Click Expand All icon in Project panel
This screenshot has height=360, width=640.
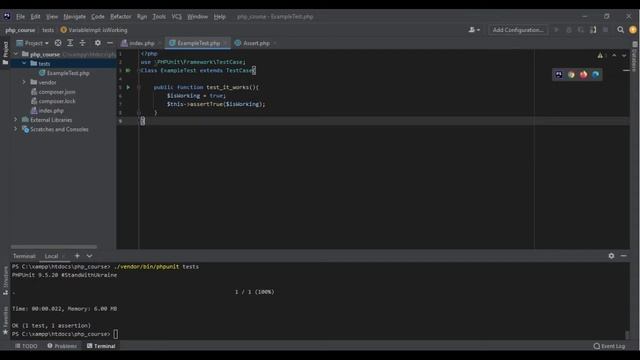point(70,43)
